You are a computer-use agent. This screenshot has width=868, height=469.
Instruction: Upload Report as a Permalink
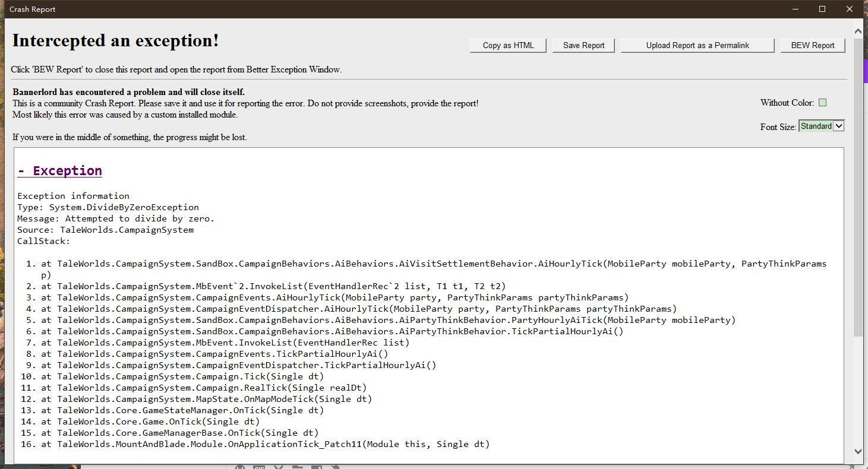697,46
